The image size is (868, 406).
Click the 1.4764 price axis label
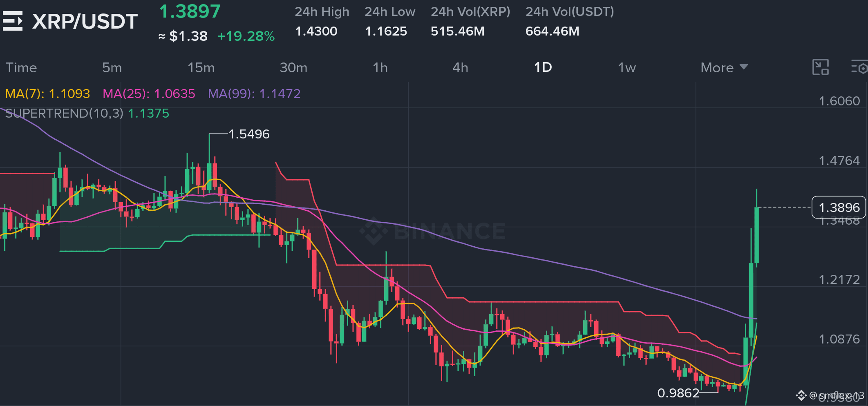839,161
